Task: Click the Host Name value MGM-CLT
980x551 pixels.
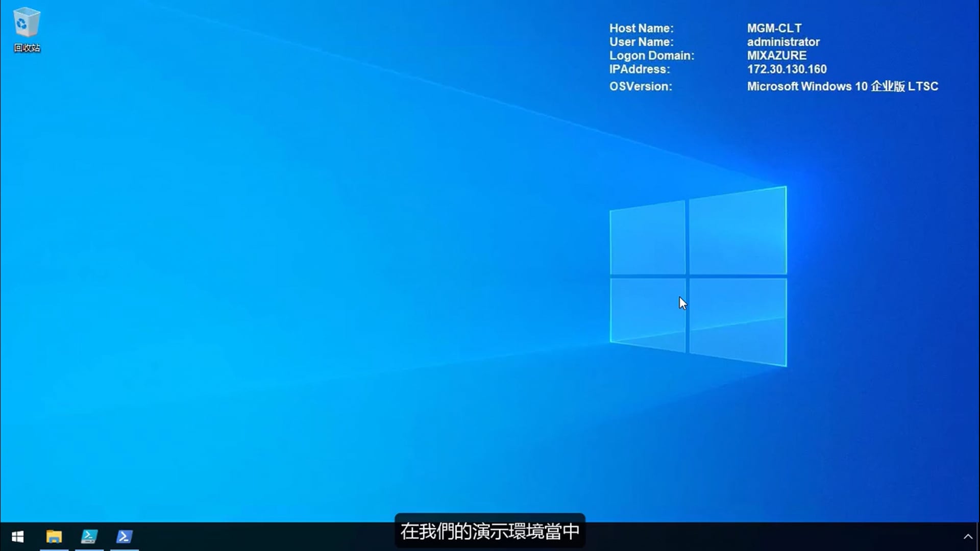Action: (774, 28)
